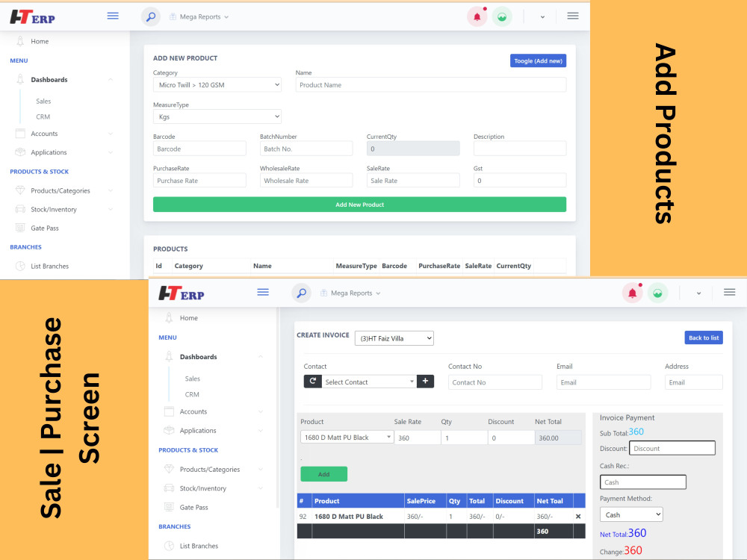This screenshot has height=560, width=747.
Task: Click user chevron dropdown in Add Products header
Action: 542,17
